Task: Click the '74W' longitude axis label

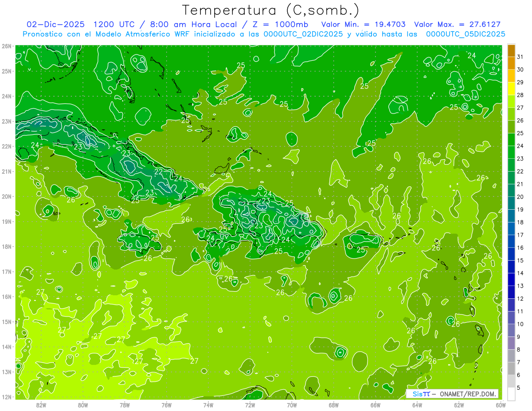Action: tap(208, 405)
